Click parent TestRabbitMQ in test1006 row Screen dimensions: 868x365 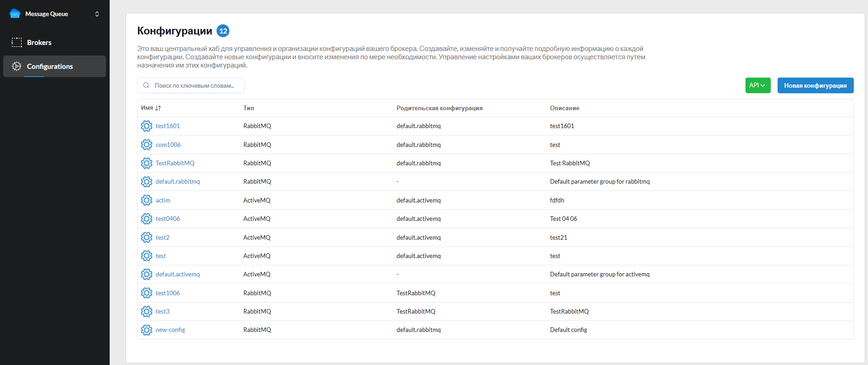point(416,293)
